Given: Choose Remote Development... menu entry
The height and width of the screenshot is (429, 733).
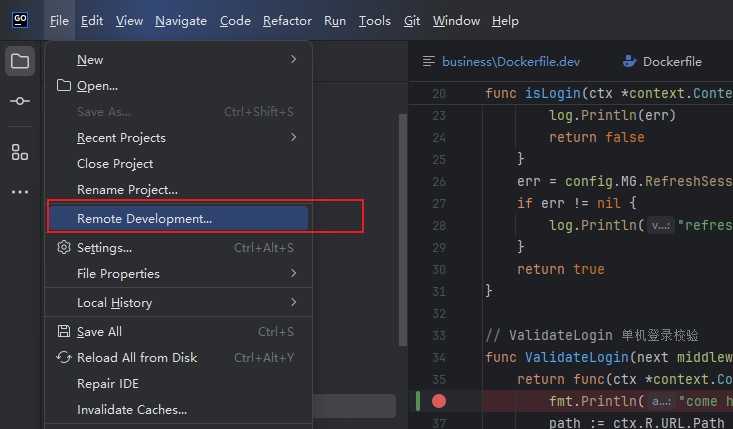Looking at the screenshot, I should 179,218.
